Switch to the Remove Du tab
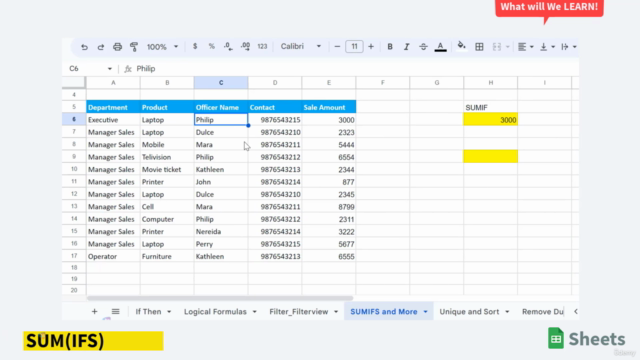 542,312
